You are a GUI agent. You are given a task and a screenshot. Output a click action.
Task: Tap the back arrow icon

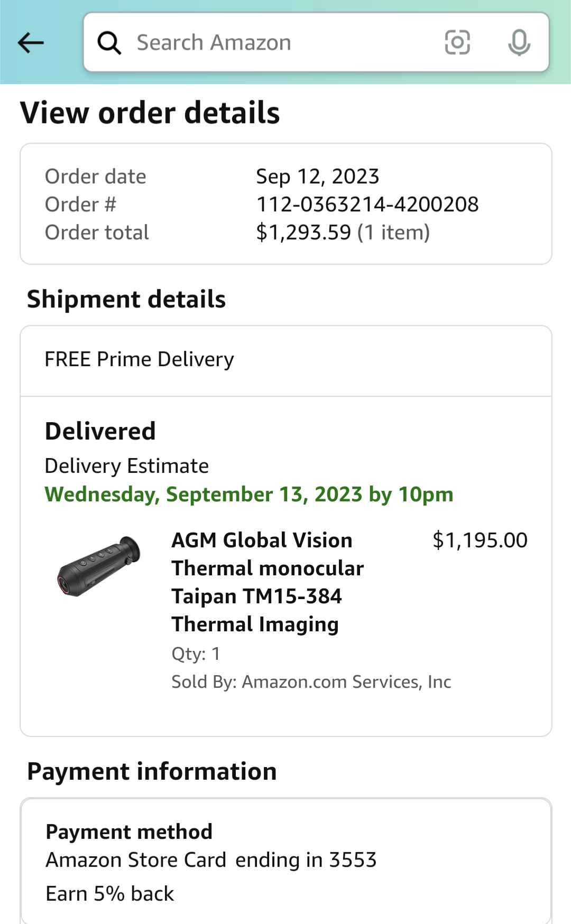pyautogui.click(x=31, y=43)
